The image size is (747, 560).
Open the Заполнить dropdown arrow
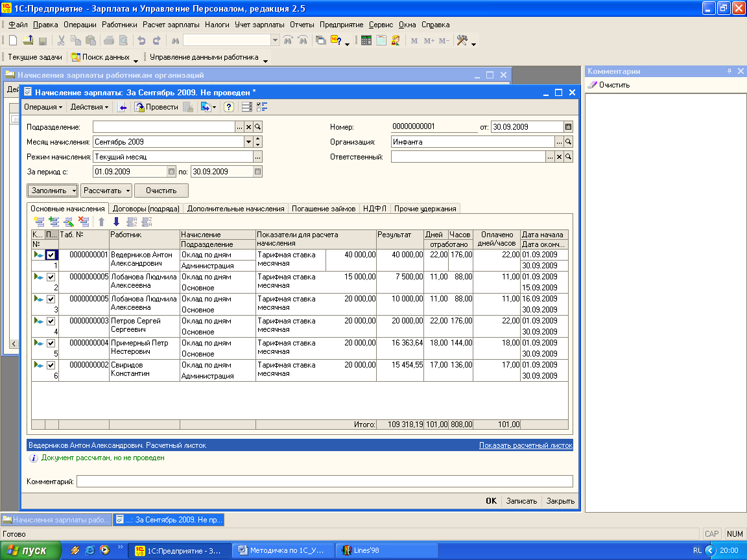click(75, 191)
